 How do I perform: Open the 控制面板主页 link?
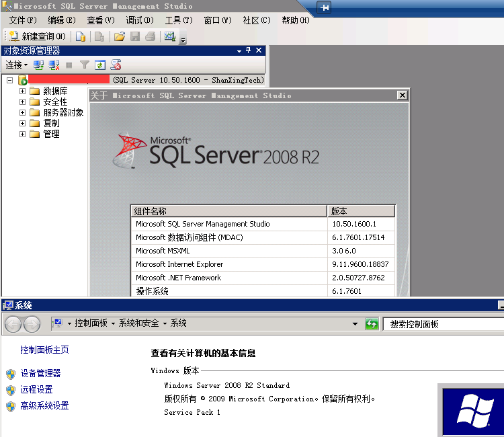click(x=44, y=350)
